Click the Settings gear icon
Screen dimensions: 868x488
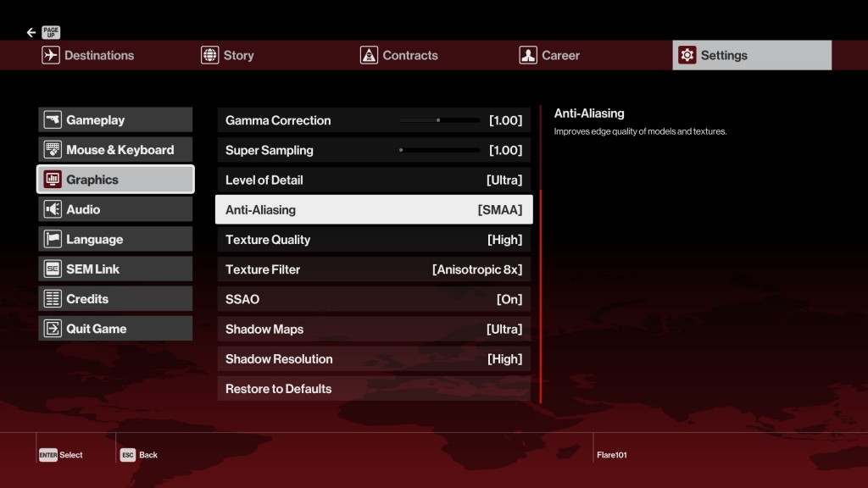tap(687, 55)
